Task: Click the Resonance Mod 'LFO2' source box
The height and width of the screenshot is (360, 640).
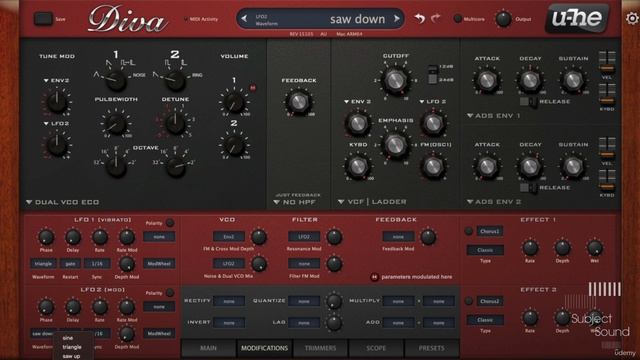Action: [x=304, y=237]
